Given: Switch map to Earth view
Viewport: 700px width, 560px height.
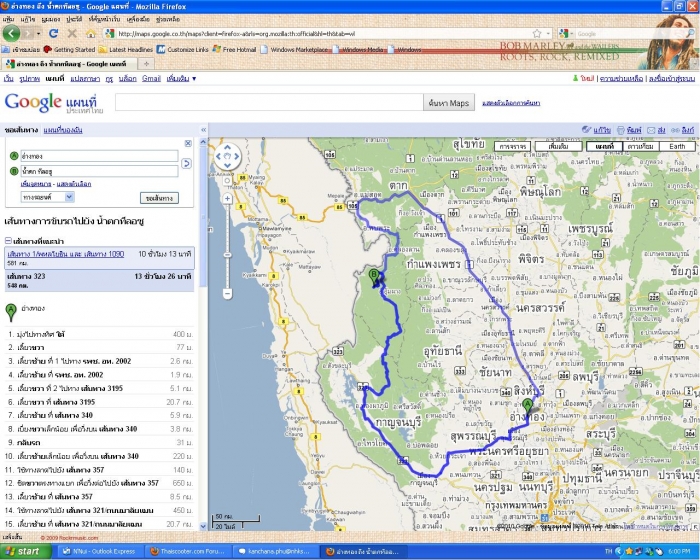Looking at the screenshot, I should click(676, 145).
